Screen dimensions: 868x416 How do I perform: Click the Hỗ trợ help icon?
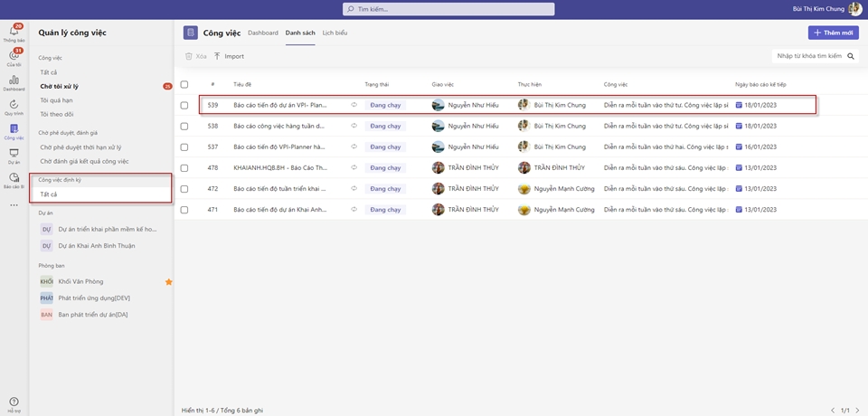(x=14, y=403)
